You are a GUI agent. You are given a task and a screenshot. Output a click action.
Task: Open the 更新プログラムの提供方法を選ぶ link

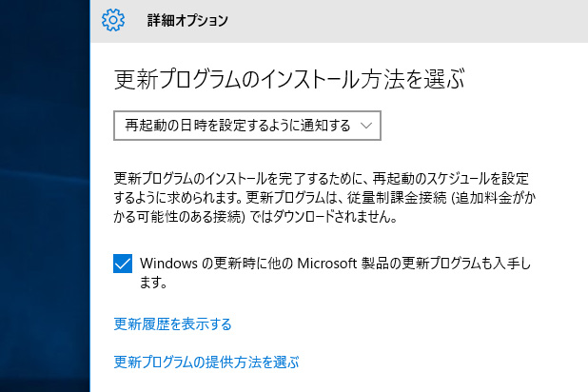pyautogui.click(x=206, y=362)
